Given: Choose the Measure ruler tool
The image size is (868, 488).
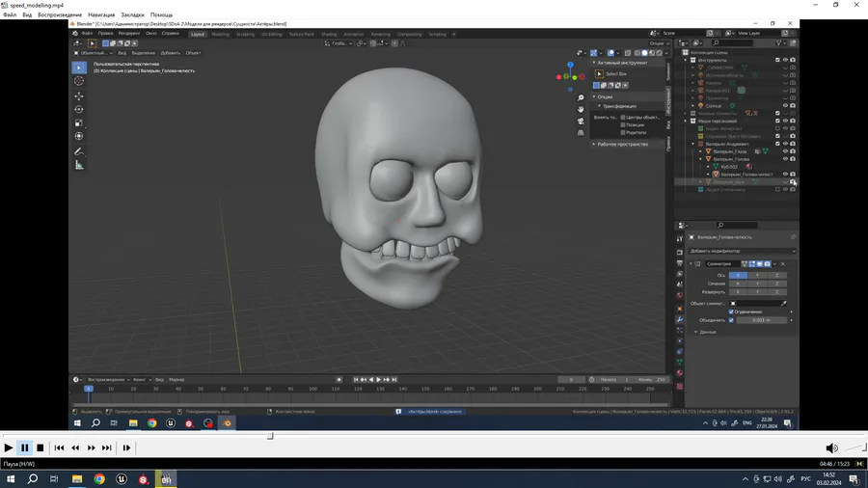Looking at the screenshot, I should [x=79, y=165].
